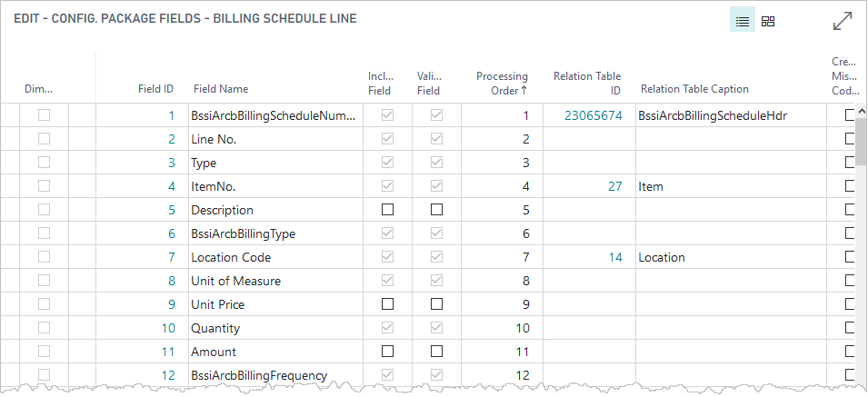Open relation table 14 for Location
The height and width of the screenshot is (397, 868).
[x=615, y=257]
